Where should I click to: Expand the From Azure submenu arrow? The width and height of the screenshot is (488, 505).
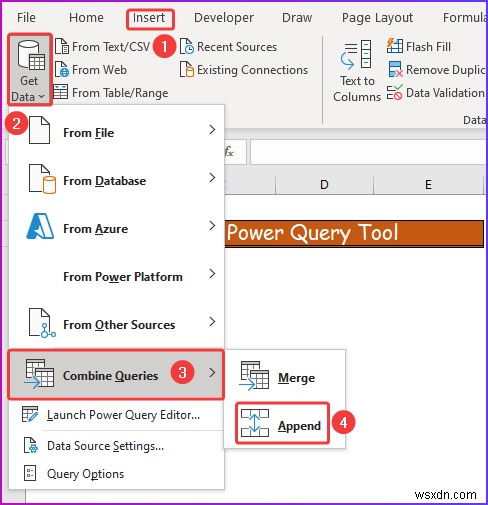(212, 226)
